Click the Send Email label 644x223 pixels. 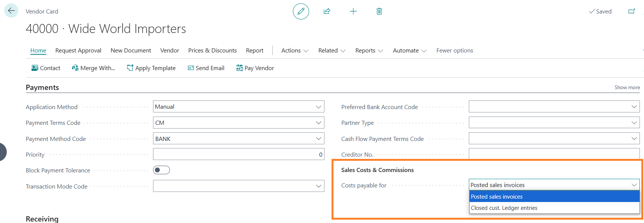pos(210,68)
